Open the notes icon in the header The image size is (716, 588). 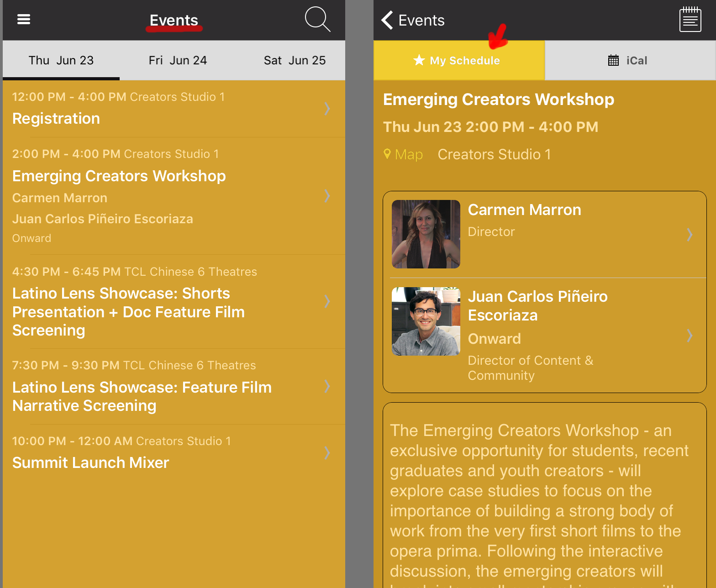click(x=690, y=20)
